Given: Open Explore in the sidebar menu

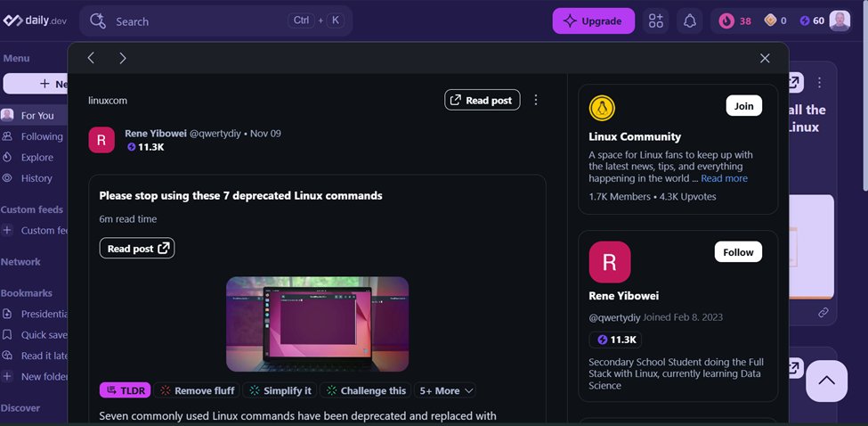Looking at the screenshot, I should [33, 158].
